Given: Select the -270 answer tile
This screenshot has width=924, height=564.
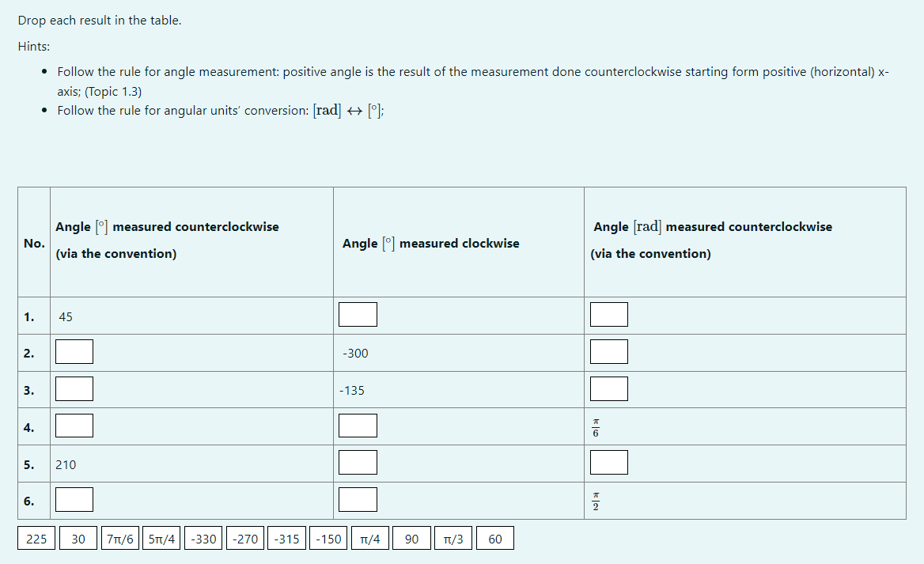Looking at the screenshot, I should pos(244,538).
